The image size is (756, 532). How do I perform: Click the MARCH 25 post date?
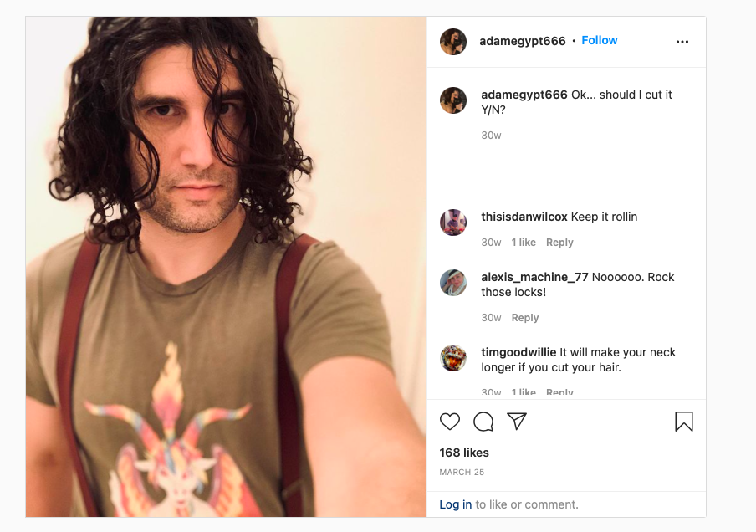pyautogui.click(x=462, y=473)
